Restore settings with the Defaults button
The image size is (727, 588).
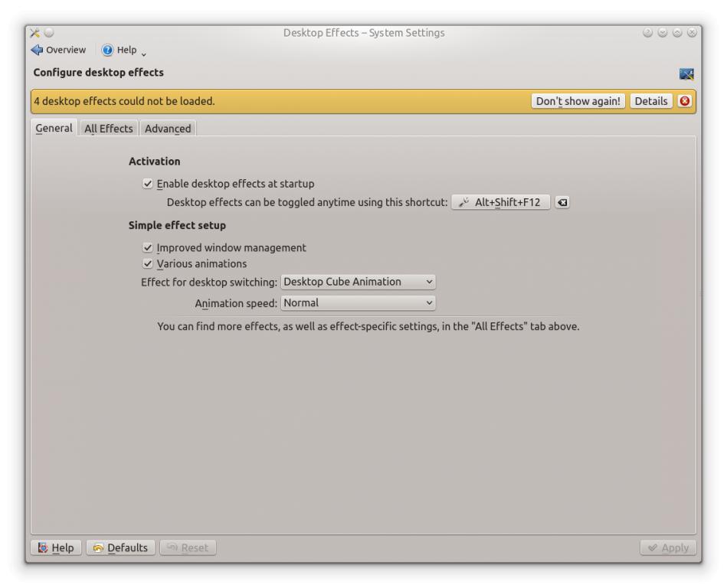[x=120, y=547]
